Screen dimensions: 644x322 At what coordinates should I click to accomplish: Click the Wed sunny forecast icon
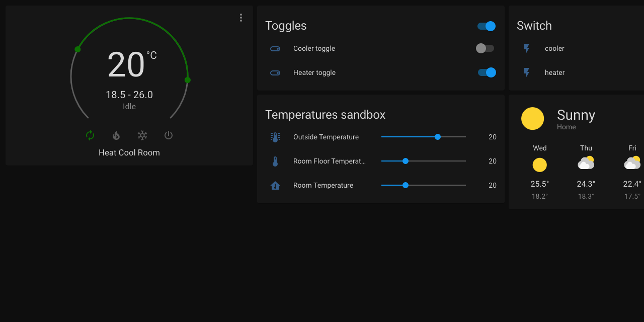[540, 165]
